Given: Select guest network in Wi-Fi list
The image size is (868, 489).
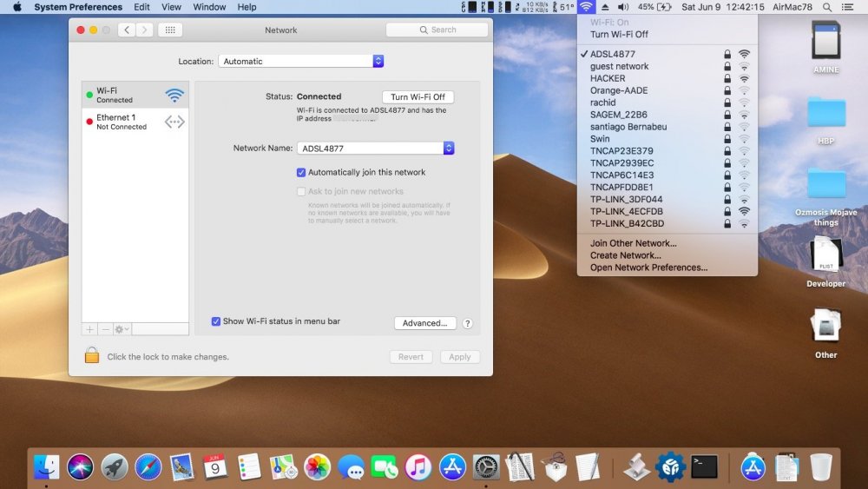Looking at the screenshot, I should (x=667, y=66).
